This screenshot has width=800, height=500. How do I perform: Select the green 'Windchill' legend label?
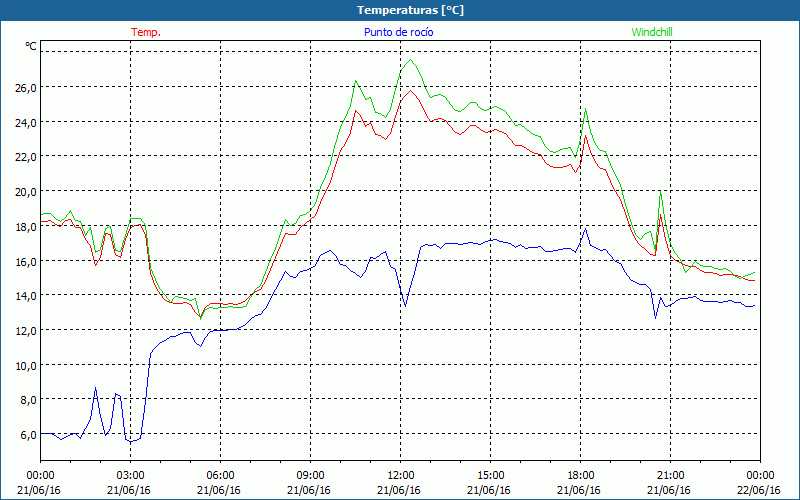(x=652, y=32)
